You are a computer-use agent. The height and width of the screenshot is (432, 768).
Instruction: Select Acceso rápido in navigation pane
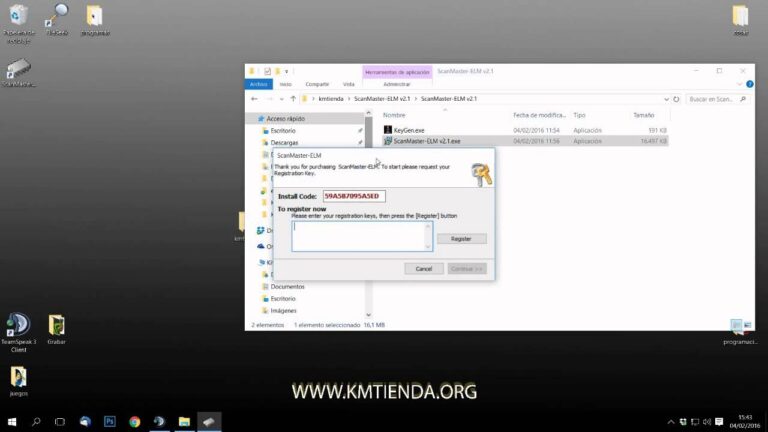coord(285,119)
